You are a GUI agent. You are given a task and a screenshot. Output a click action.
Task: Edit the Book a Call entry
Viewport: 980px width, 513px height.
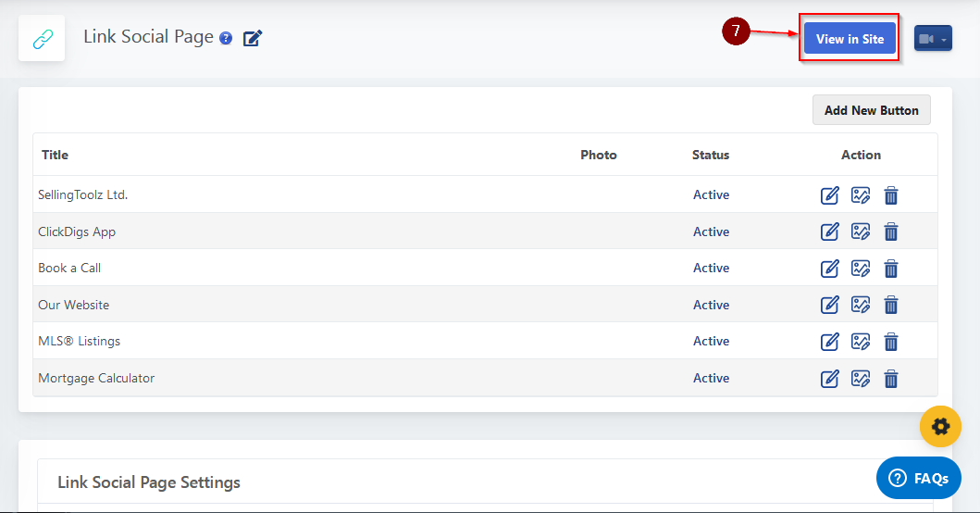tap(830, 269)
